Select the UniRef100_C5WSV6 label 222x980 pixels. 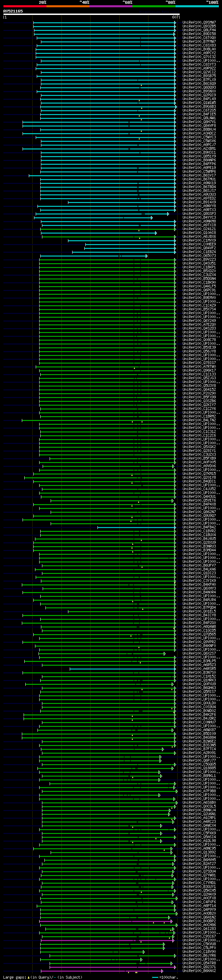coord(199,141)
